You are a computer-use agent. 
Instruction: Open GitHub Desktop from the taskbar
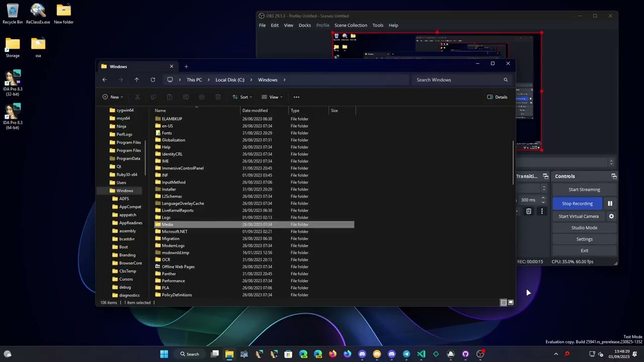[465, 354]
